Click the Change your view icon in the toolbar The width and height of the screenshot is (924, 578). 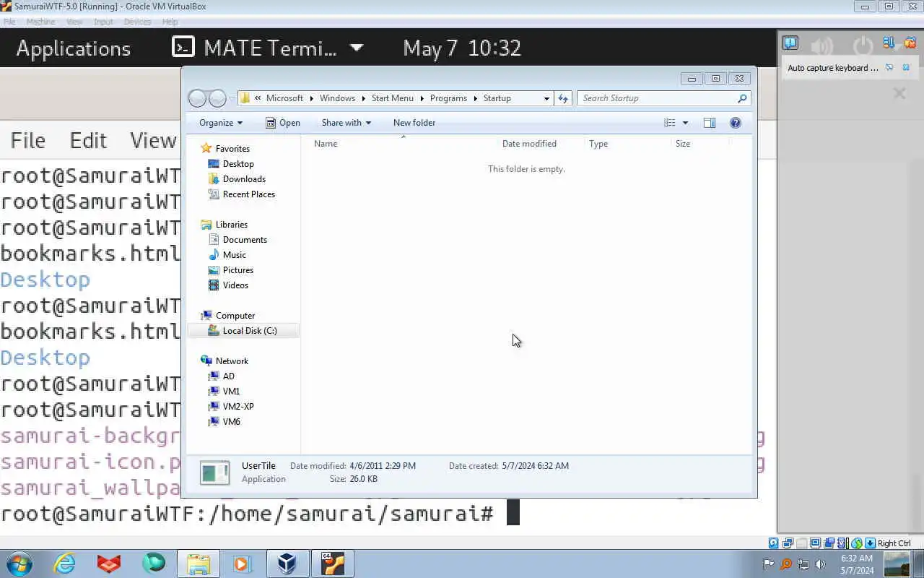pos(670,123)
